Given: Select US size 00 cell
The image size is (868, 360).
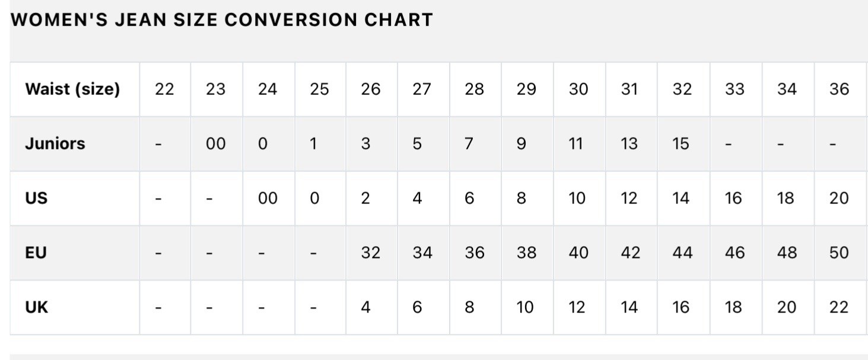Looking at the screenshot, I should point(268,199).
